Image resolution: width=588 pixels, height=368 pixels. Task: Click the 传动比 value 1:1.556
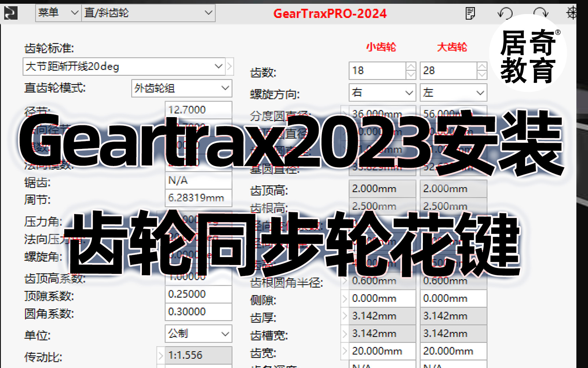[198, 355]
